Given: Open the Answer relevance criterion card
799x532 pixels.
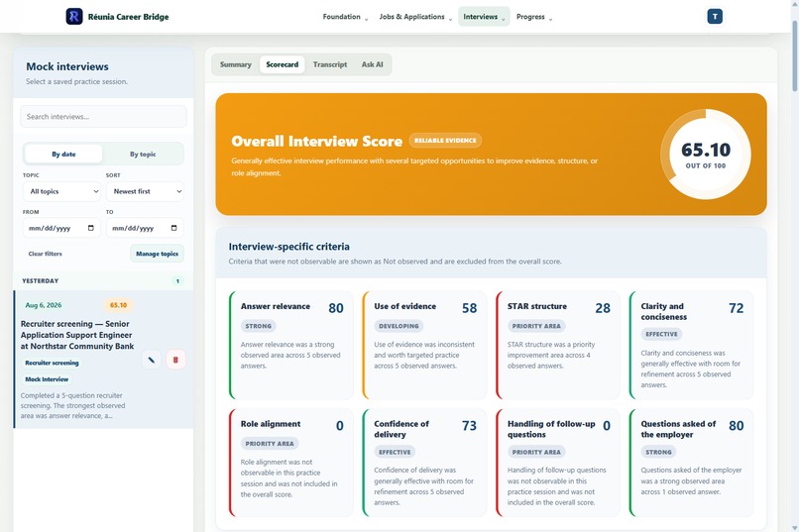Looking at the screenshot, I should pyautogui.click(x=291, y=345).
